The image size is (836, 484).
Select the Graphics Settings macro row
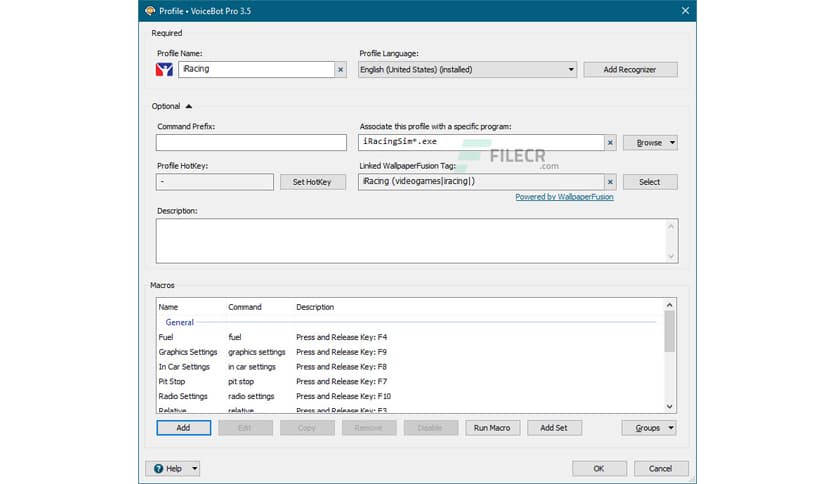point(411,352)
